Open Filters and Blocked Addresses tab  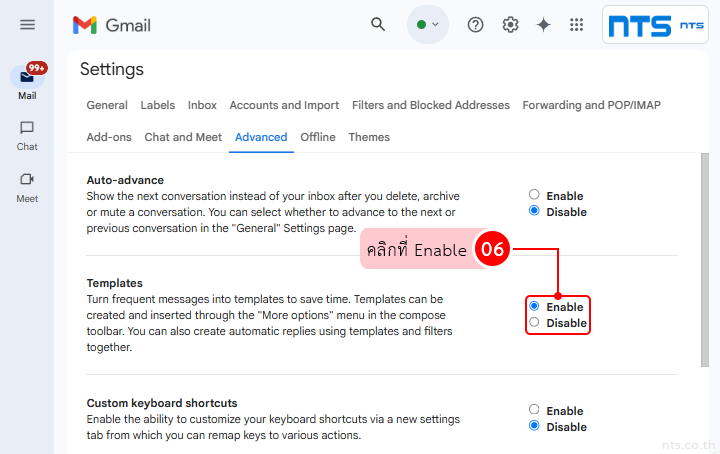coord(431,105)
